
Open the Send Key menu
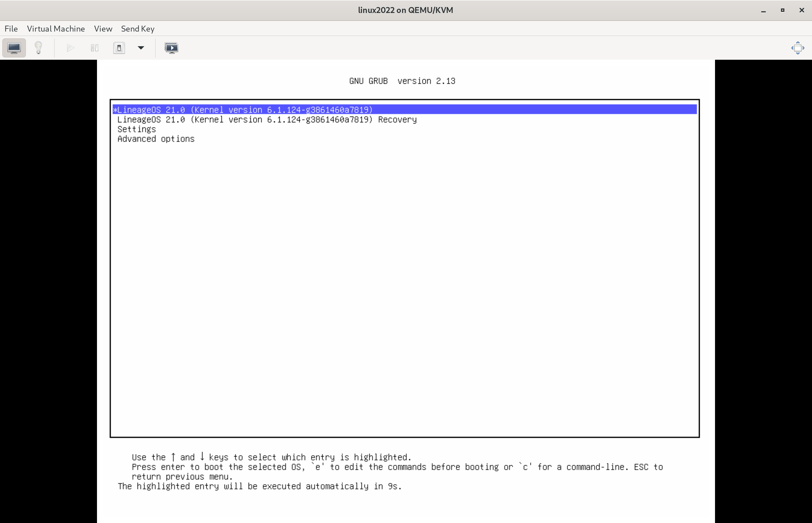click(138, 28)
